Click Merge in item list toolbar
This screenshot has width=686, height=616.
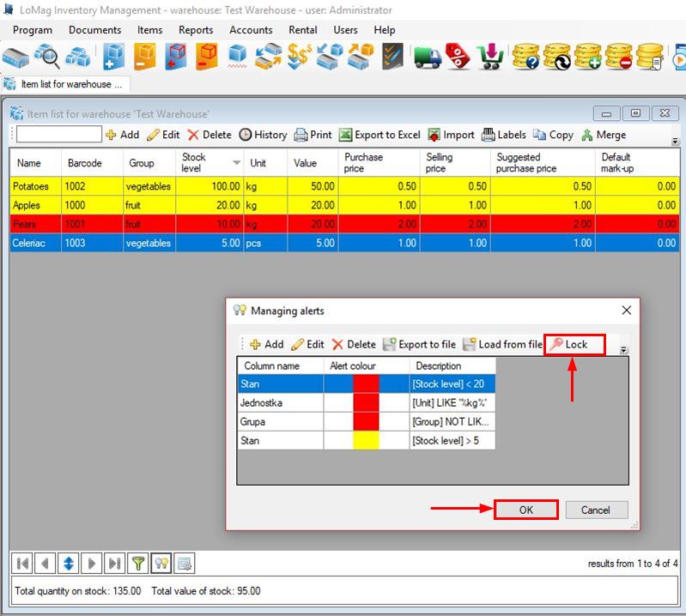[604, 135]
